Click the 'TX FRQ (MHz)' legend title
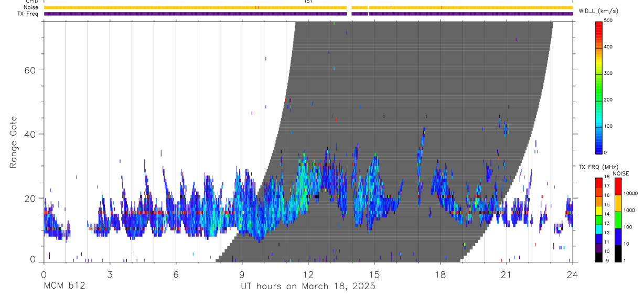 point(597,167)
